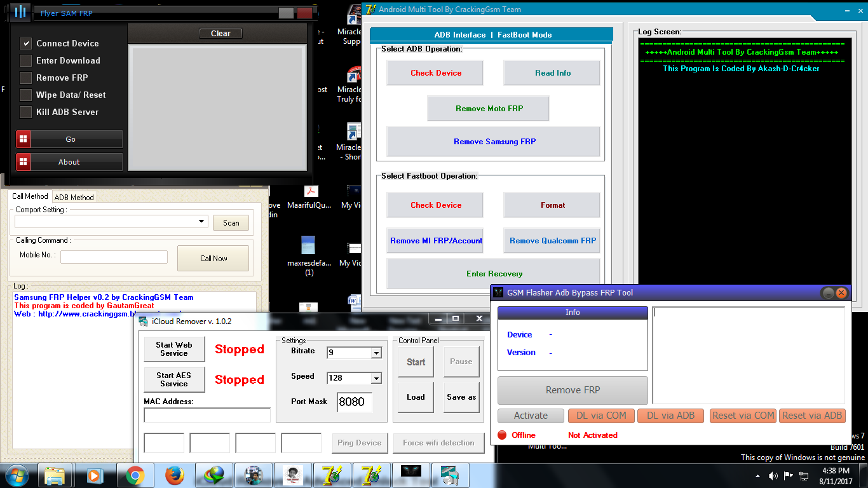868x488 pixels.
Task: Open Firefox from the taskbar
Action: pyautogui.click(x=174, y=475)
